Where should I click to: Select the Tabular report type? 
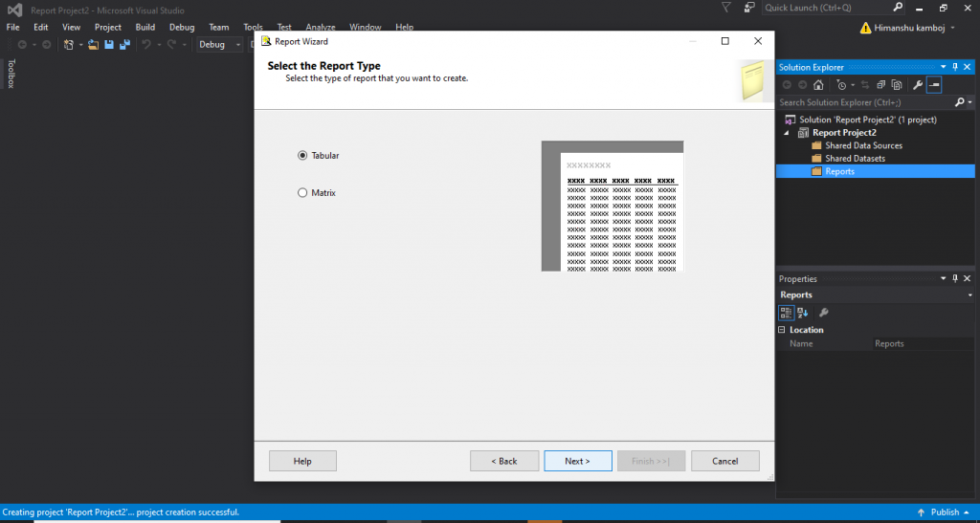[x=303, y=155]
